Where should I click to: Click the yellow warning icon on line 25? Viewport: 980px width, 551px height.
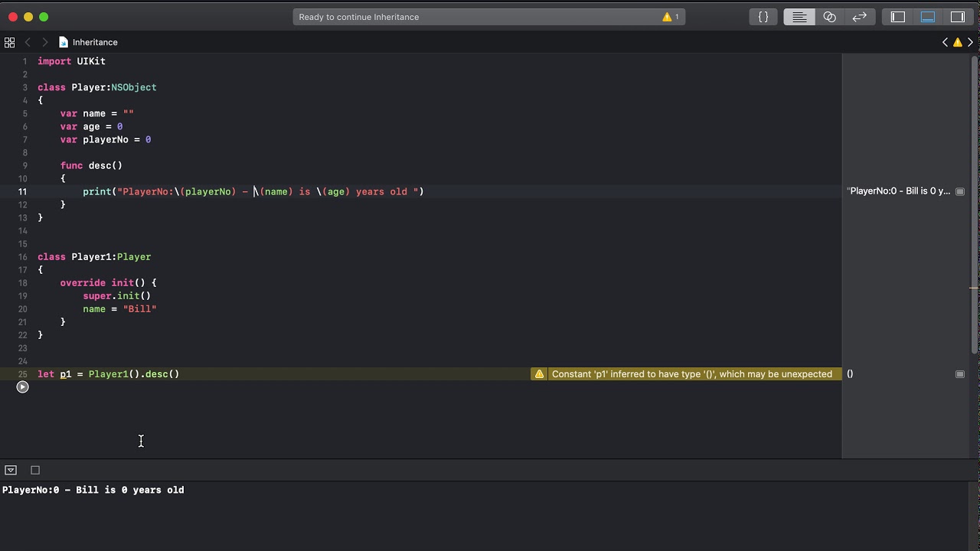(x=539, y=374)
